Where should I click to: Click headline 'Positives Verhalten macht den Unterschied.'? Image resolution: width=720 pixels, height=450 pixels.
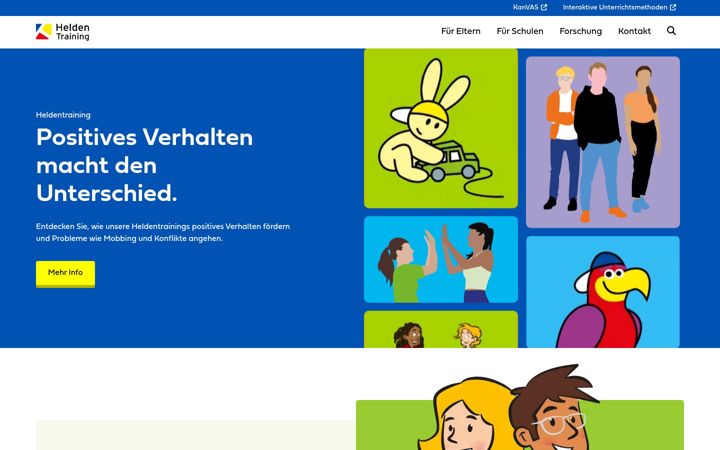(x=144, y=165)
